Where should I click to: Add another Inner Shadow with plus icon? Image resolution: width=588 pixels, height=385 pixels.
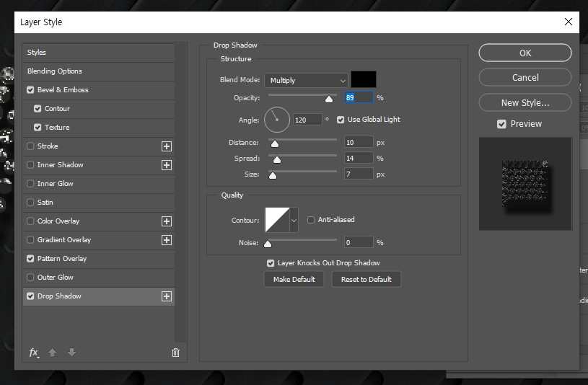tap(167, 165)
